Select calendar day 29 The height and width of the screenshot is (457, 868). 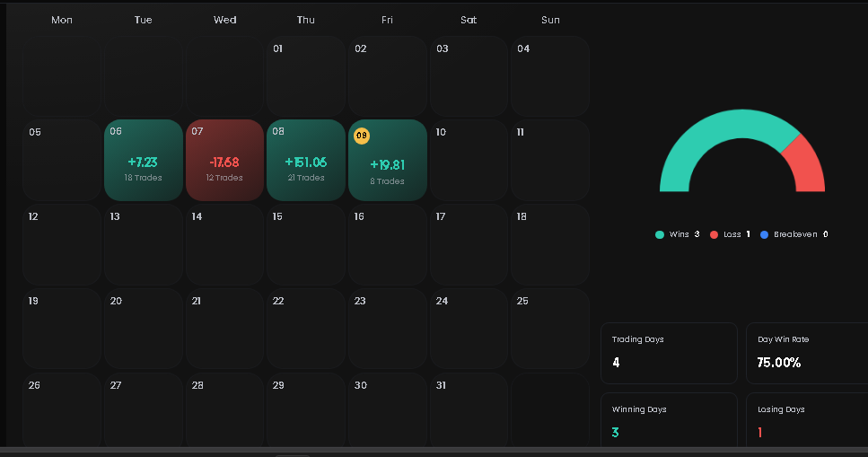click(x=306, y=410)
